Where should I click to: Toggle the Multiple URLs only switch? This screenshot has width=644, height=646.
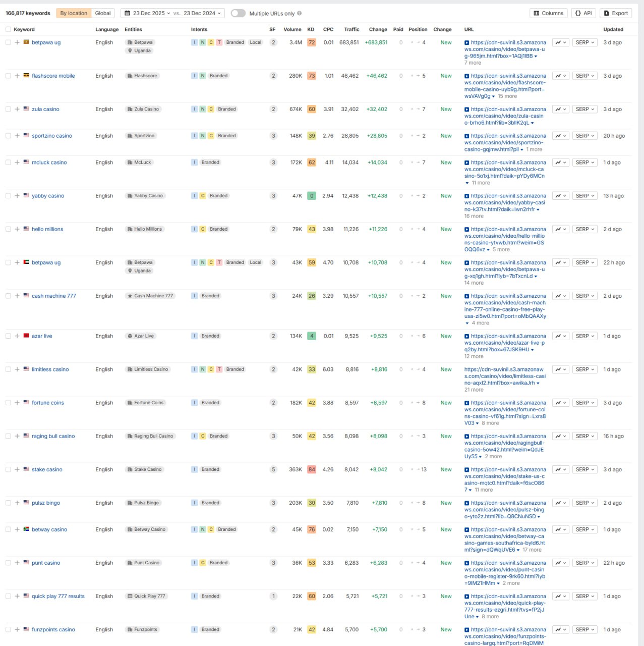[x=238, y=13]
